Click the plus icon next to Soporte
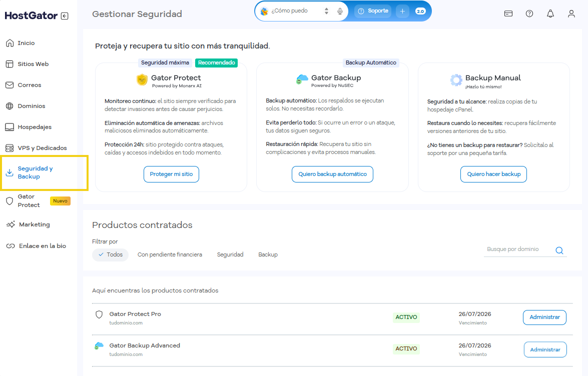The height and width of the screenshot is (376, 588). click(x=402, y=11)
